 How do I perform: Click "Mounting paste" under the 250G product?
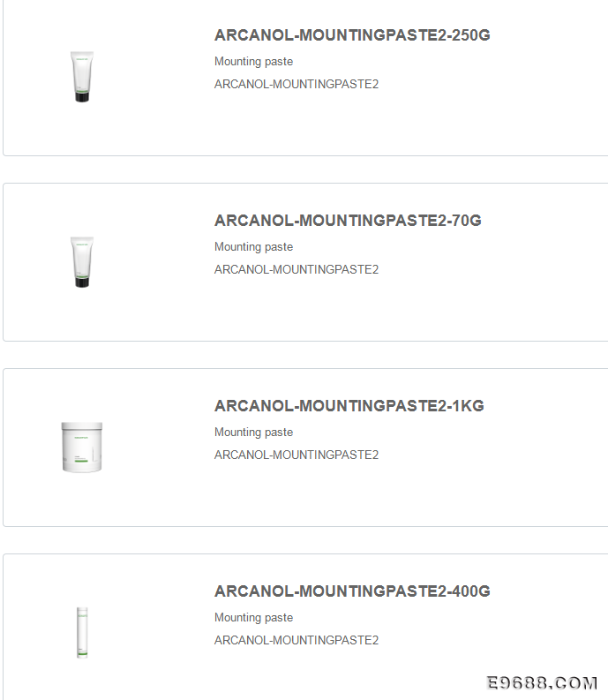(x=253, y=61)
